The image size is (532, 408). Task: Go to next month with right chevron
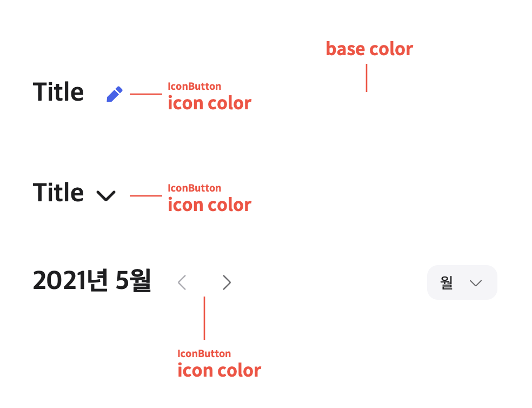(227, 282)
